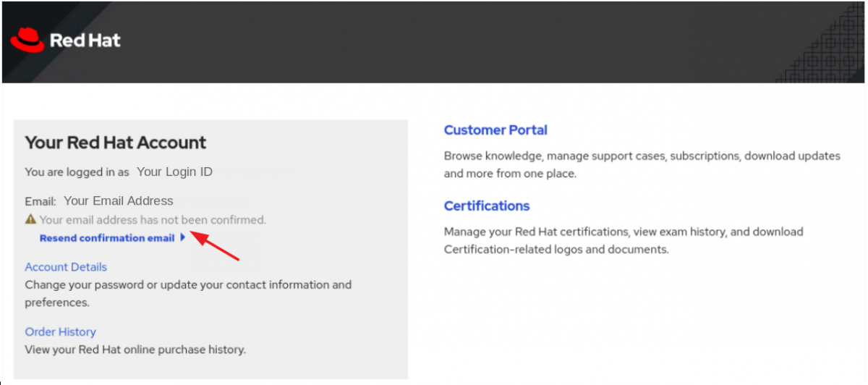Click the 'Your Login ID' text

[x=174, y=172]
